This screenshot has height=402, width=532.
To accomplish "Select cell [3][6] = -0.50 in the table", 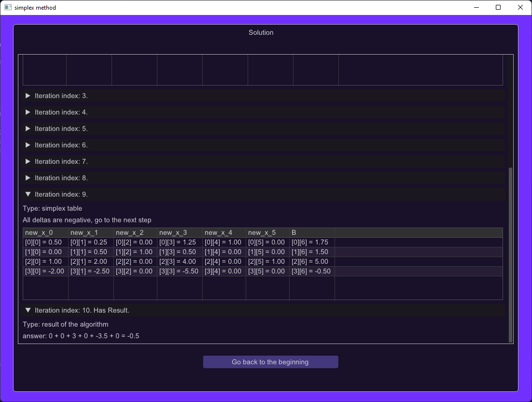I will [312, 271].
